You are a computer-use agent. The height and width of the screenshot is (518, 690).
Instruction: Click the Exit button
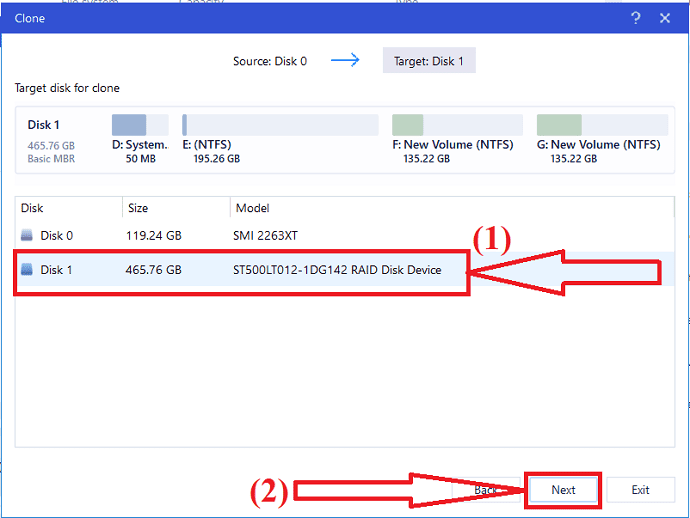640,490
